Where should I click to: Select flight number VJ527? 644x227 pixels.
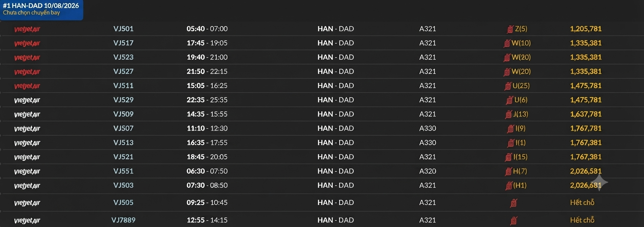(123, 71)
